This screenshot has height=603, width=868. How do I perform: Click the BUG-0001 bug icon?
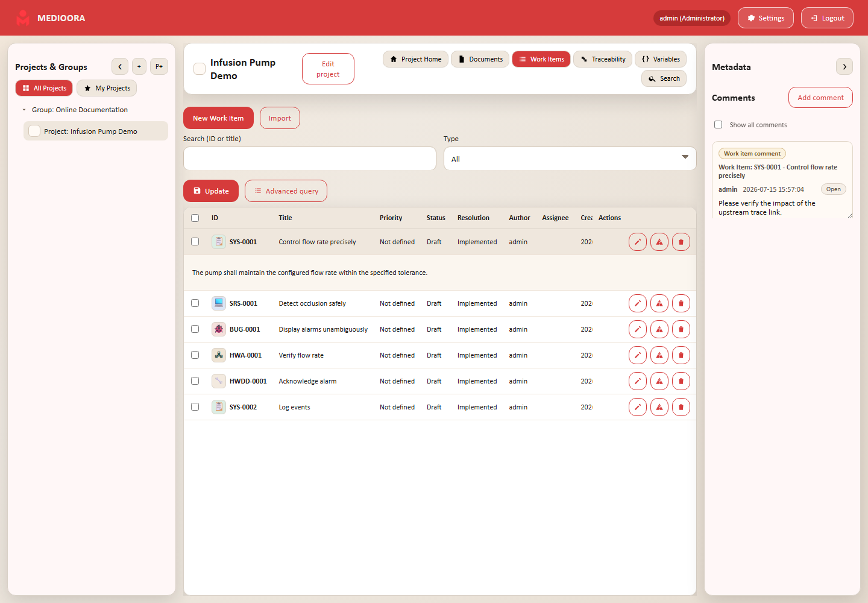(x=219, y=329)
